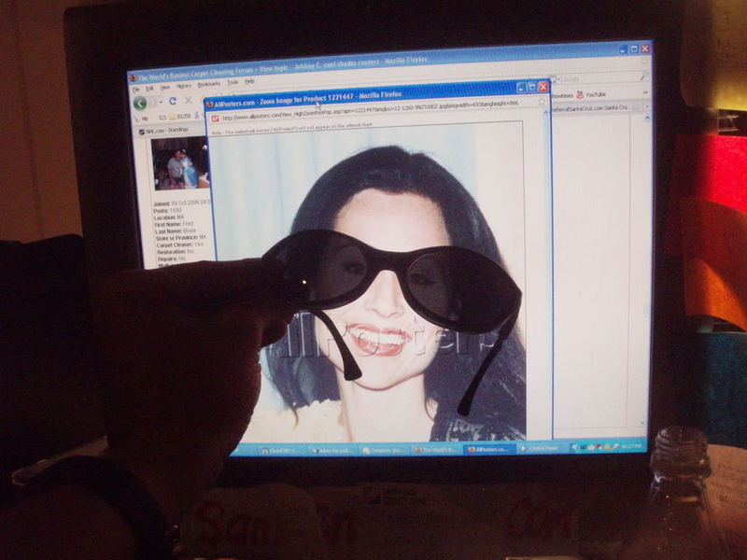Open the File menu

coord(137,88)
